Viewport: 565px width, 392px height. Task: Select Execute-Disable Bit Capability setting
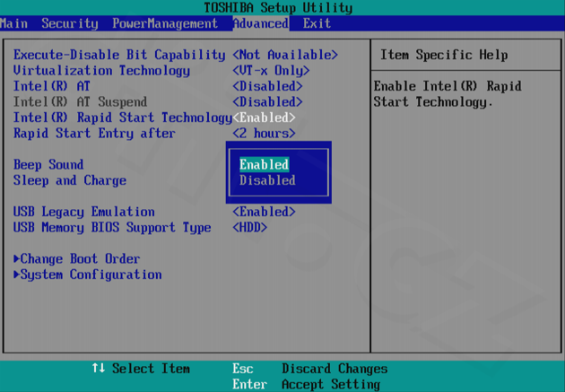click(x=119, y=55)
